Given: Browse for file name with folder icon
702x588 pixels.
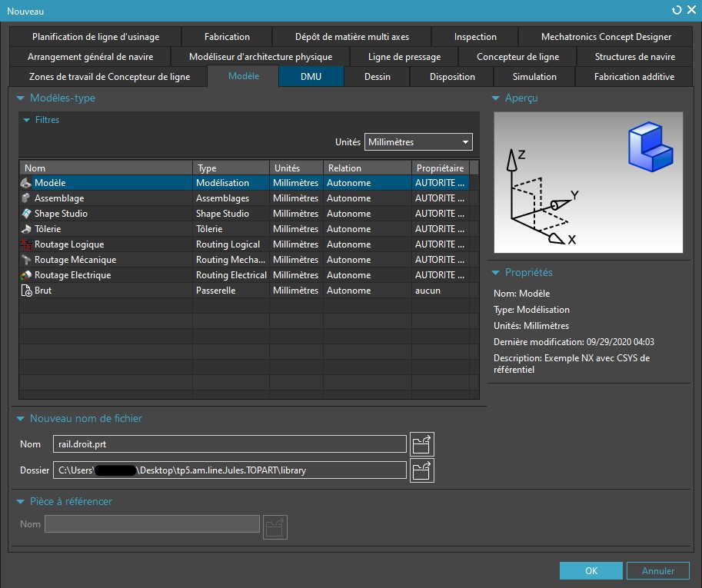Looking at the screenshot, I should pos(421,444).
